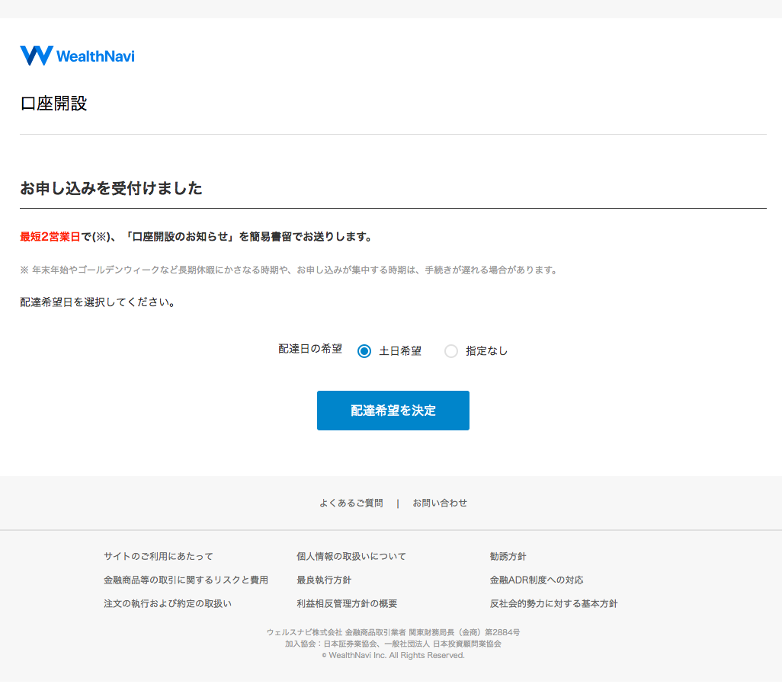Click the gray ※ 年末年始 note text
Image resolution: width=782 pixels, height=700 pixels.
289,270
